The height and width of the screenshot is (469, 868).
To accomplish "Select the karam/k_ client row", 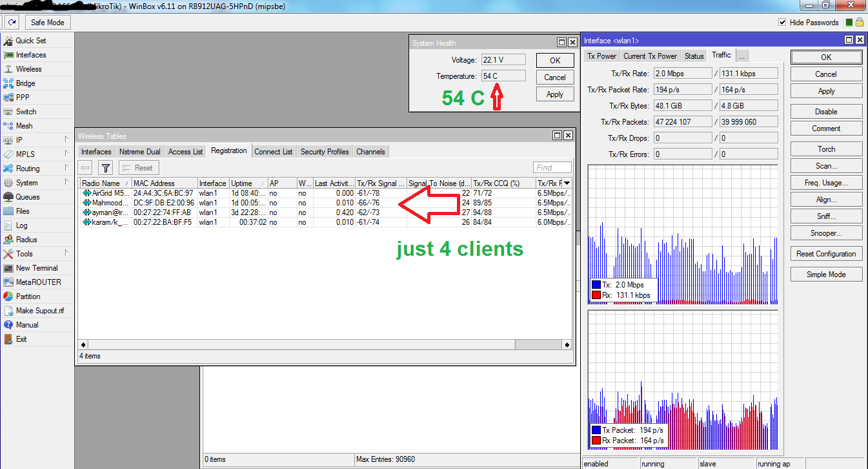I will point(325,222).
